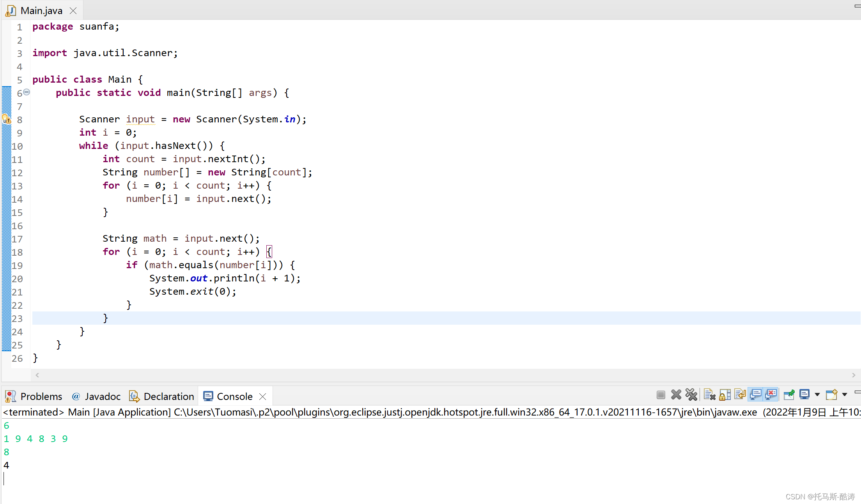Toggle Show Console on standard output
This screenshot has width=861, height=504.
[x=755, y=395]
